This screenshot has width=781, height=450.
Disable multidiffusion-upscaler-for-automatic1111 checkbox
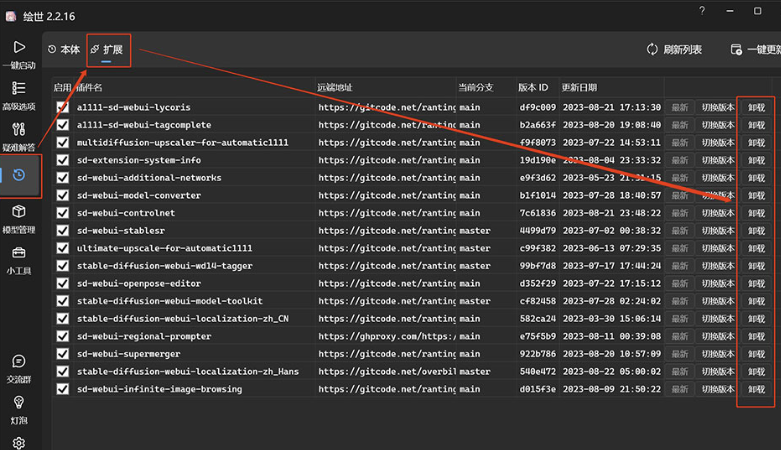coord(63,143)
